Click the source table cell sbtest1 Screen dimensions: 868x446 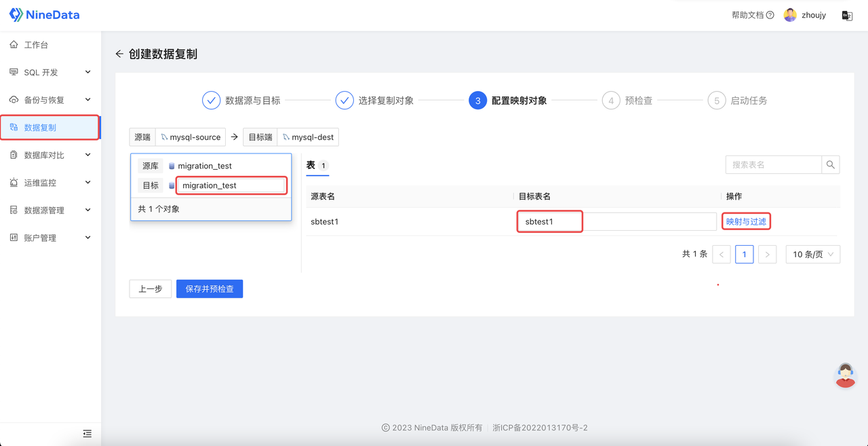[x=325, y=222]
